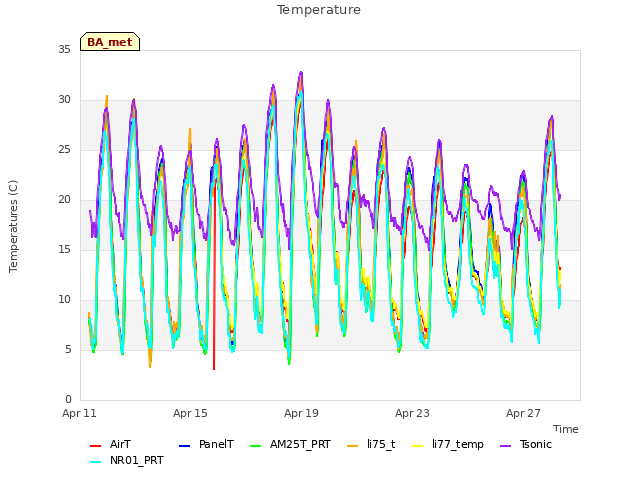Viewport: 640px width, 480px height.
Task: Click the red AirT legend color marker
Action: (95, 446)
